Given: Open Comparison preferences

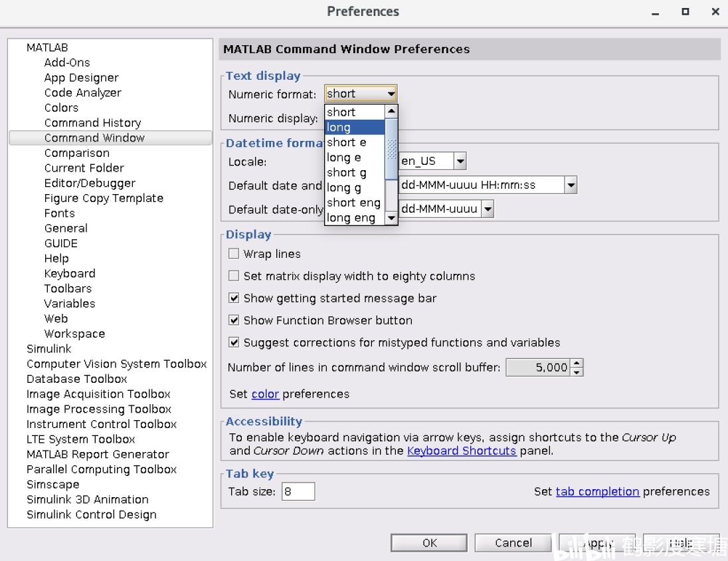Looking at the screenshot, I should (x=77, y=153).
